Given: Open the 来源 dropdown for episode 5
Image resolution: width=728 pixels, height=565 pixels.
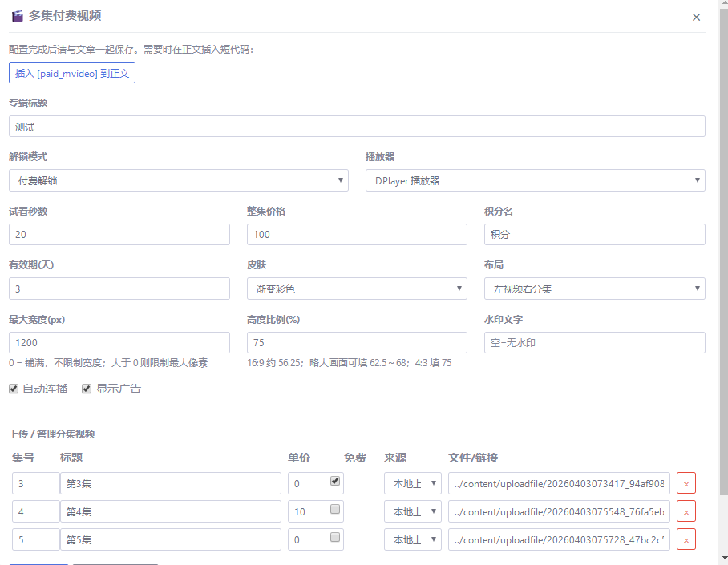Looking at the screenshot, I should (x=412, y=539).
